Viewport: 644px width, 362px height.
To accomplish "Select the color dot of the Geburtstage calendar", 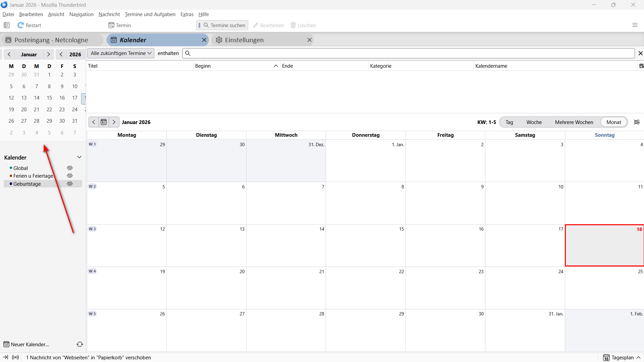I will (x=11, y=184).
